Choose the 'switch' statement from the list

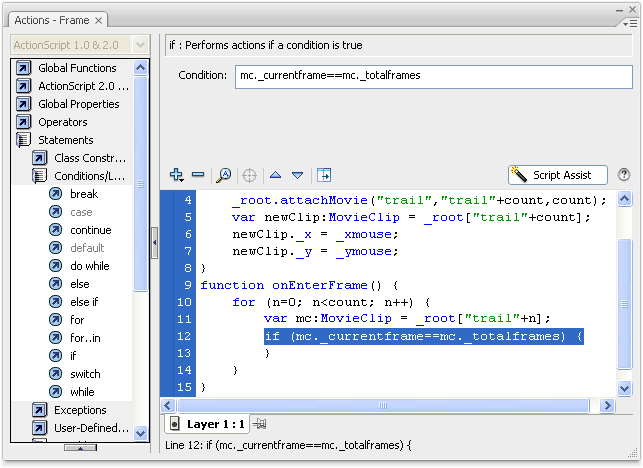[x=85, y=374]
